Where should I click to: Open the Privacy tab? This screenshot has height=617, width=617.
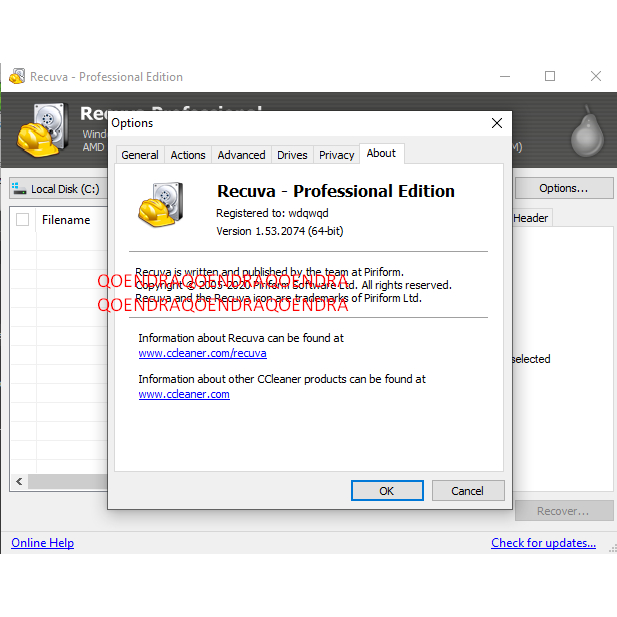pyautogui.click(x=336, y=155)
